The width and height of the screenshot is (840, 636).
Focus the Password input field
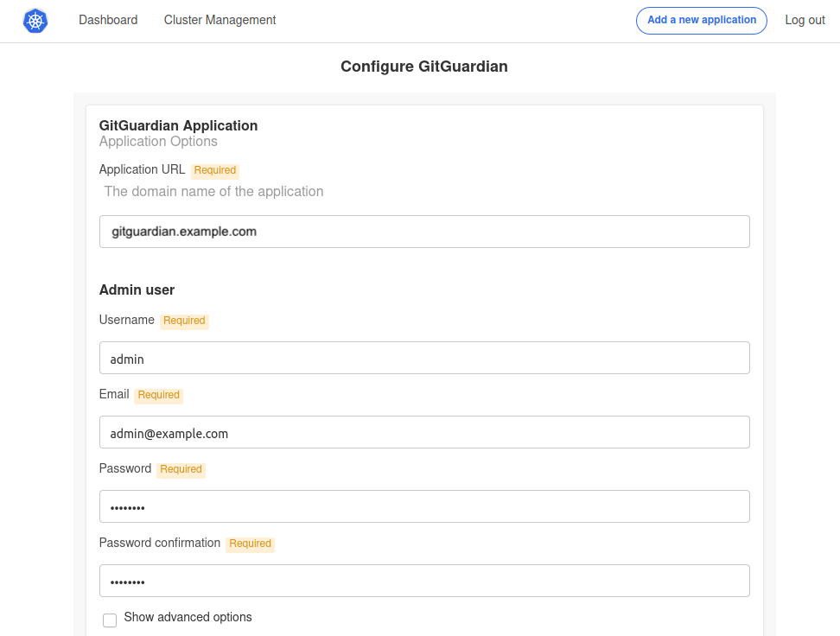[424, 506]
